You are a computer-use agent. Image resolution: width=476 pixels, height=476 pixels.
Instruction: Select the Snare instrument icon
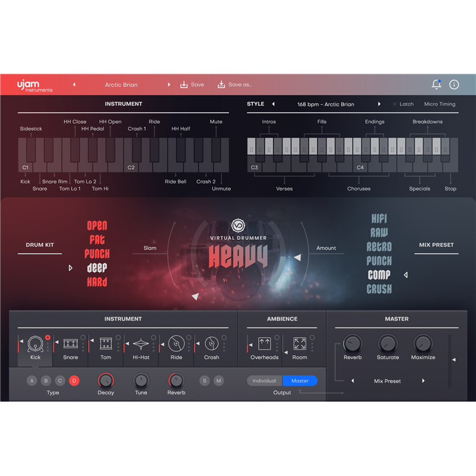click(x=70, y=344)
